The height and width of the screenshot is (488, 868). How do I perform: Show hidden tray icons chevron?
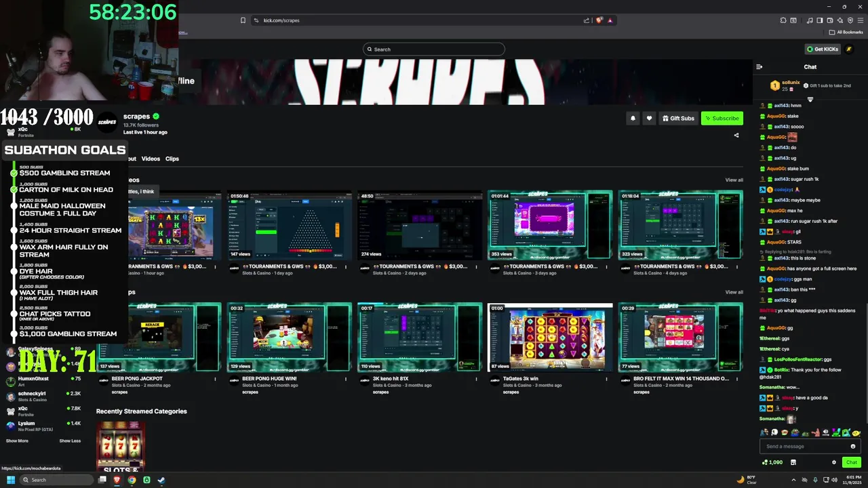(x=793, y=480)
